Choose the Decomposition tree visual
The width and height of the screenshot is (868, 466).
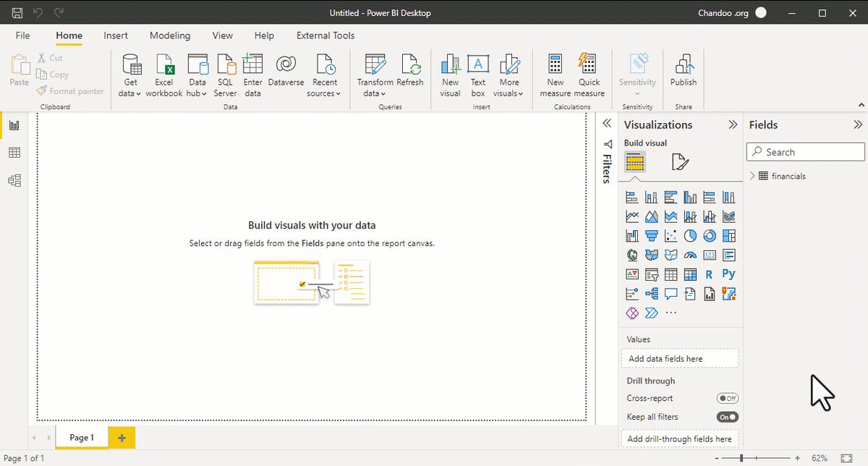(x=651, y=294)
